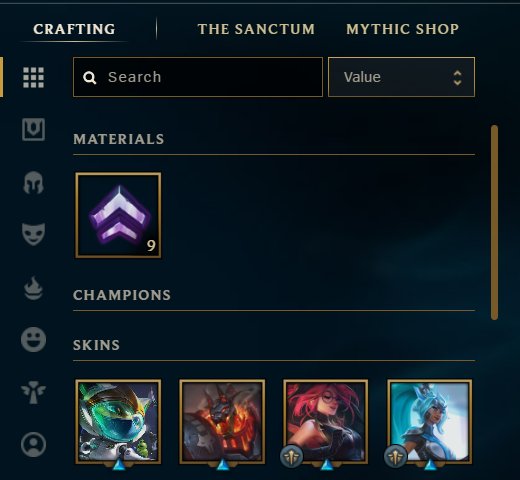The height and width of the screenshot is (480, 520).
Task: Filter loot by emotes smiley icon
Action: [x=33, y=339]
